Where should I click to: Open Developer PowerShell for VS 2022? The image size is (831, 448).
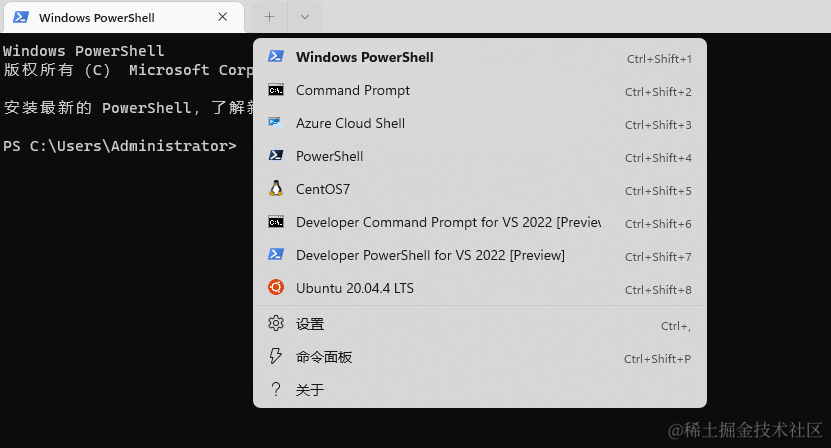[x=480, y=256]
